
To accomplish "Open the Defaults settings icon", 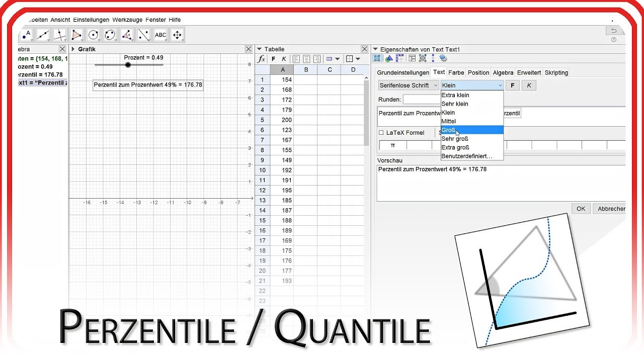I will pos(423,58).
